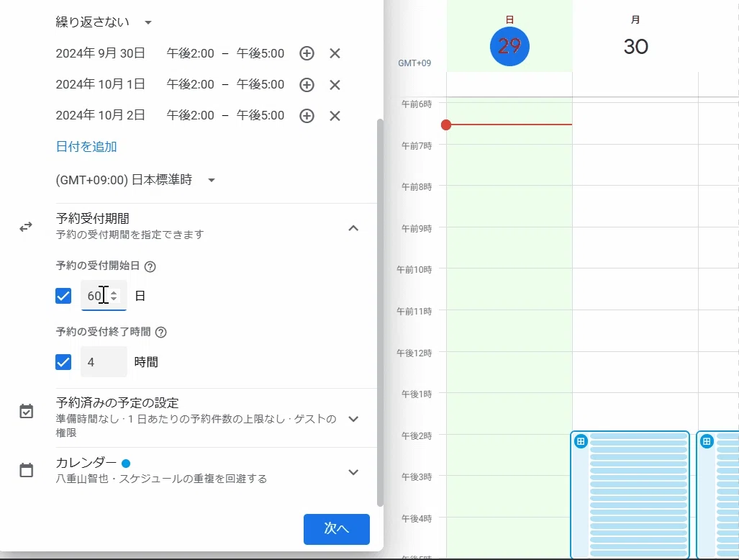The image size is (739, 560).
Task: Select the date 2024年 10月 2日
Action: click(x=101, y=115)
